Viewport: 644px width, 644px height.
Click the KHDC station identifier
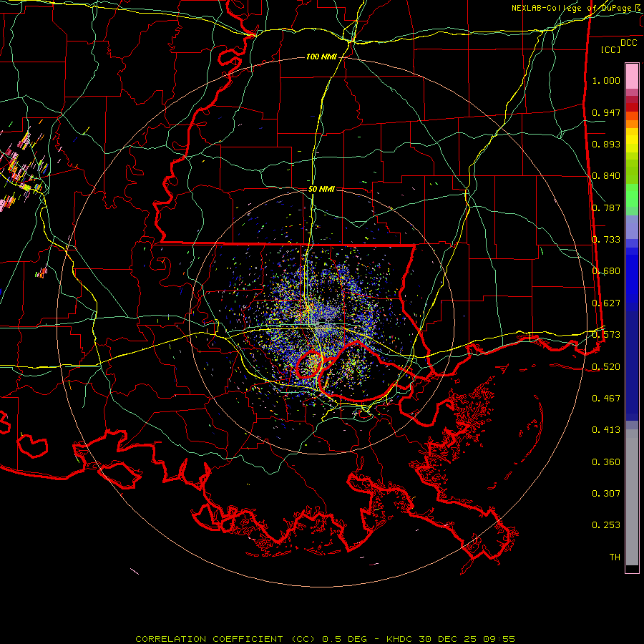pos(401,639)
